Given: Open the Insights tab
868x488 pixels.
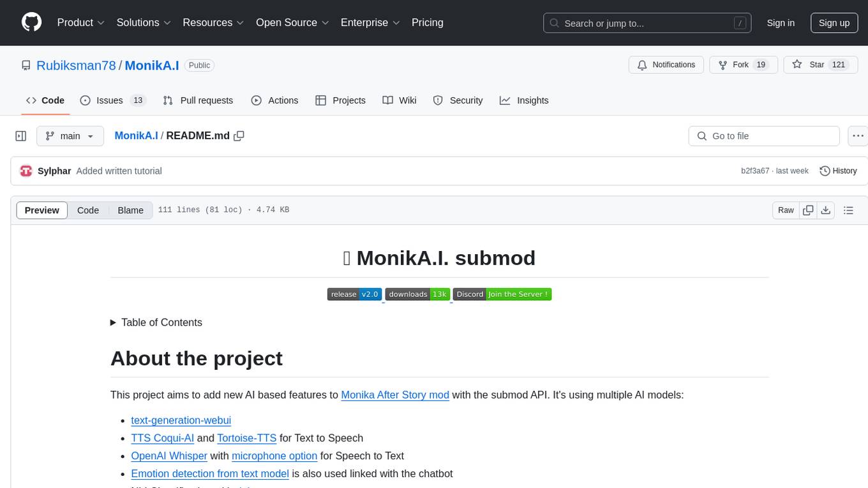Looking at the screenshot, I should (x=524, y=100).
